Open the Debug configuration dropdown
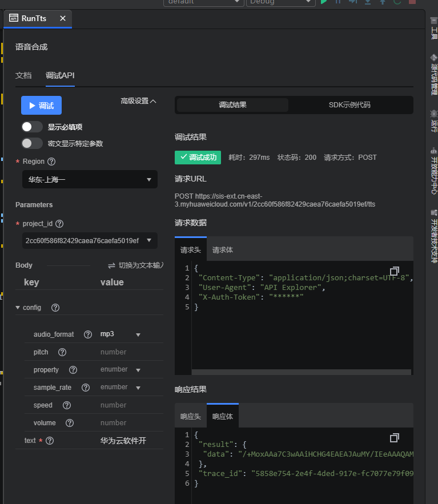Image resolution: width=438 pixels, height=504 pixels. click(280, 3)
